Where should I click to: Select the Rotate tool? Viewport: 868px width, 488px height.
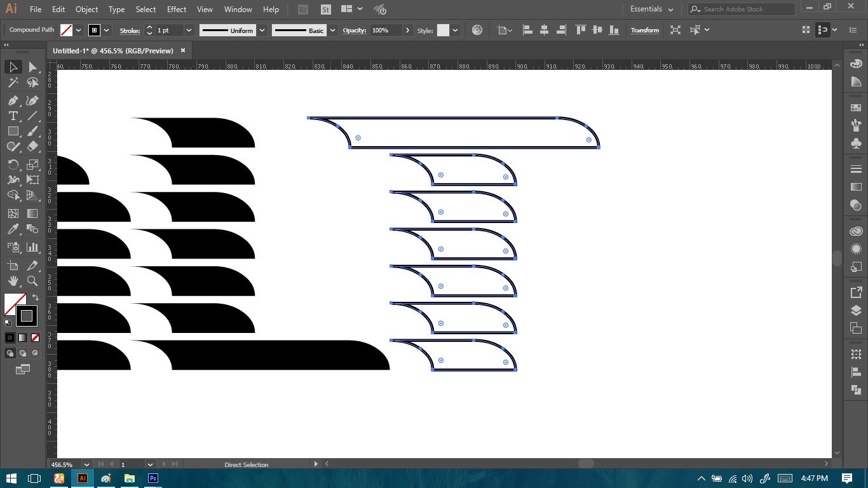tap(13, 165)
